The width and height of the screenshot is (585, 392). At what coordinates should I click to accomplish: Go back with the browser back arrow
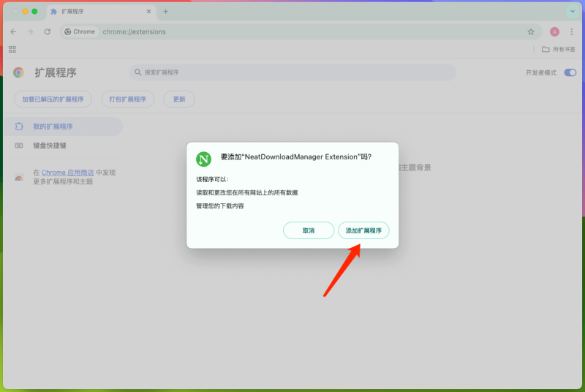pyautogui.click(x=13, y=32)
